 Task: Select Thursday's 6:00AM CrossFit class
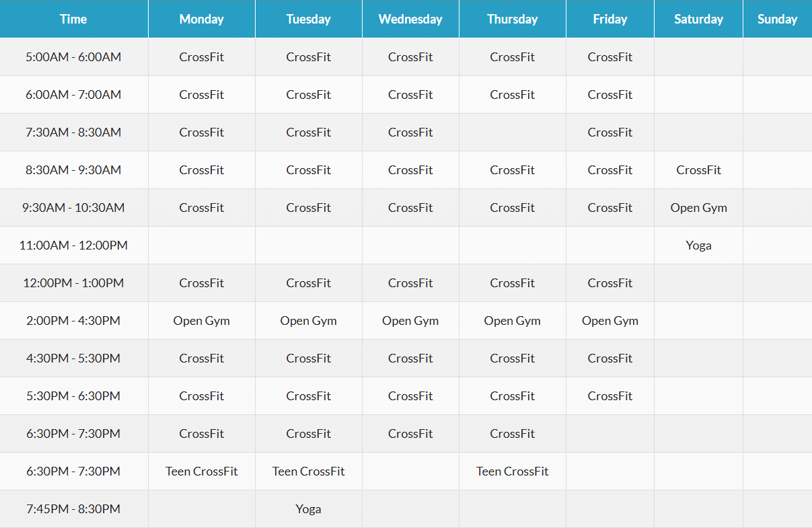click(512, 95)
